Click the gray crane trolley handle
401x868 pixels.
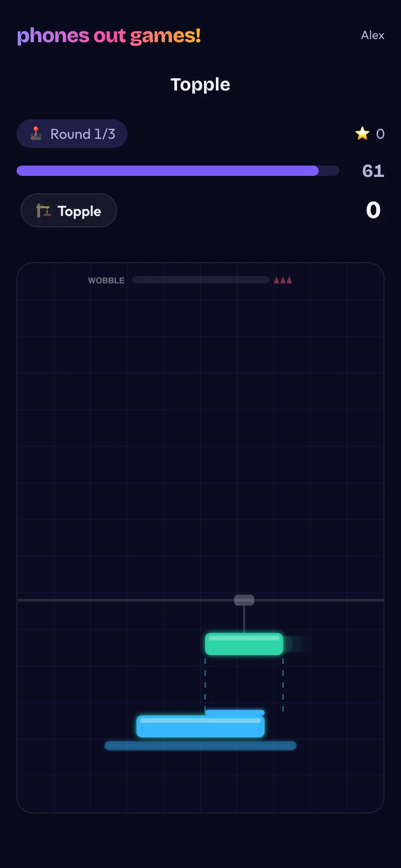(x=244, y=600)
